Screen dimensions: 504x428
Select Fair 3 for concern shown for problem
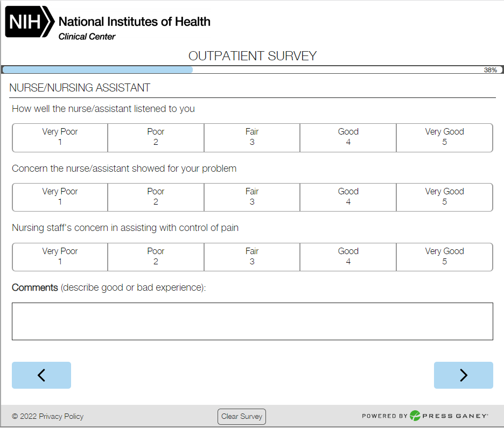point(252,197)
